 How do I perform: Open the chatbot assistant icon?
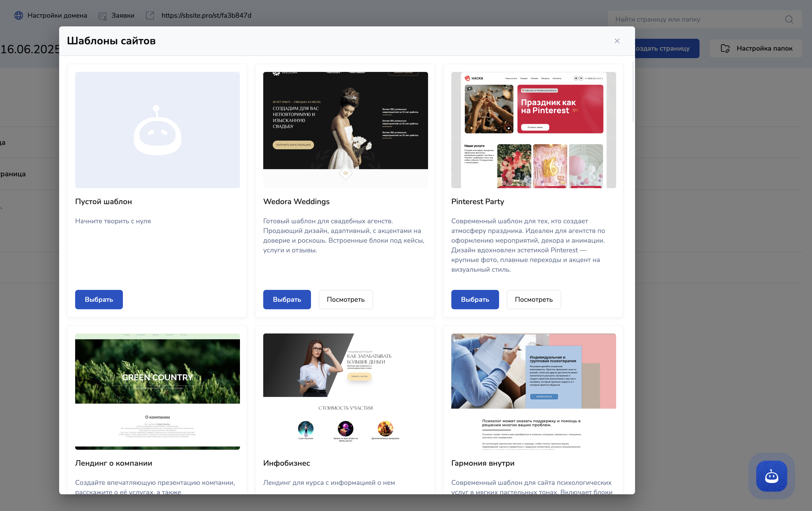(x=772, y=476)
